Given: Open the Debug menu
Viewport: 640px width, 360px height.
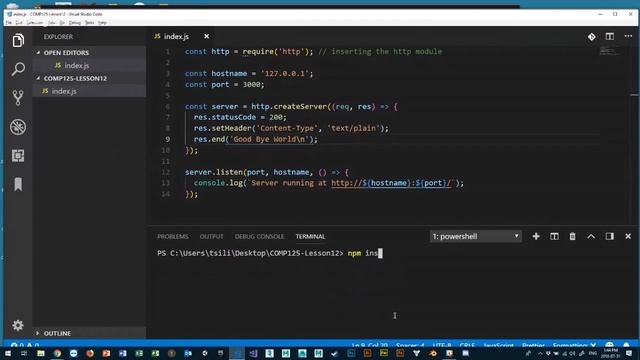Looking at the screenshot, I should pos(75,23).
